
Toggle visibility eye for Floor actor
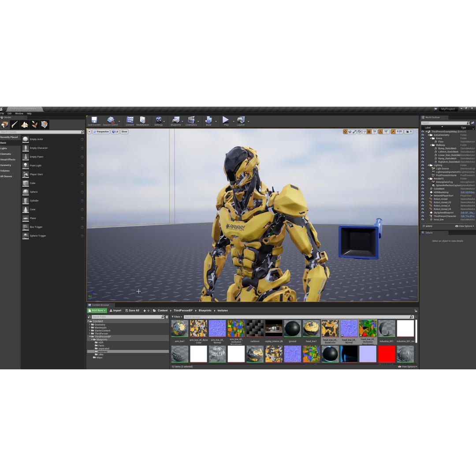tap(423, 142)
